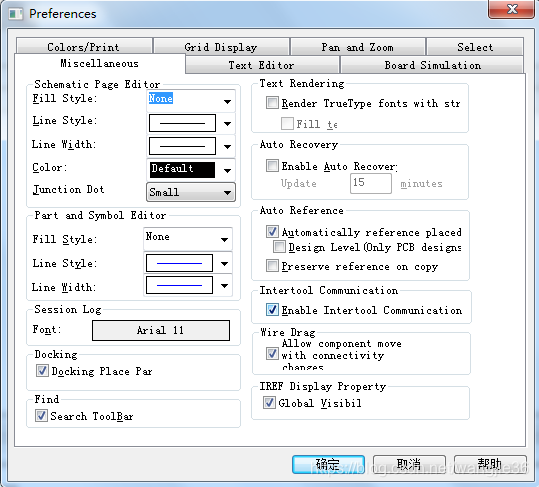Click the update minutes input field
539x487 pixels.
pyautogui.click(x=371, y=183)
